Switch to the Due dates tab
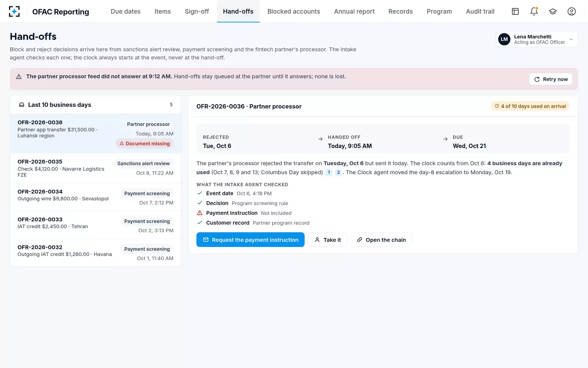Image resolution: width=588 pixels, height=368 pixels. (125, 11)
